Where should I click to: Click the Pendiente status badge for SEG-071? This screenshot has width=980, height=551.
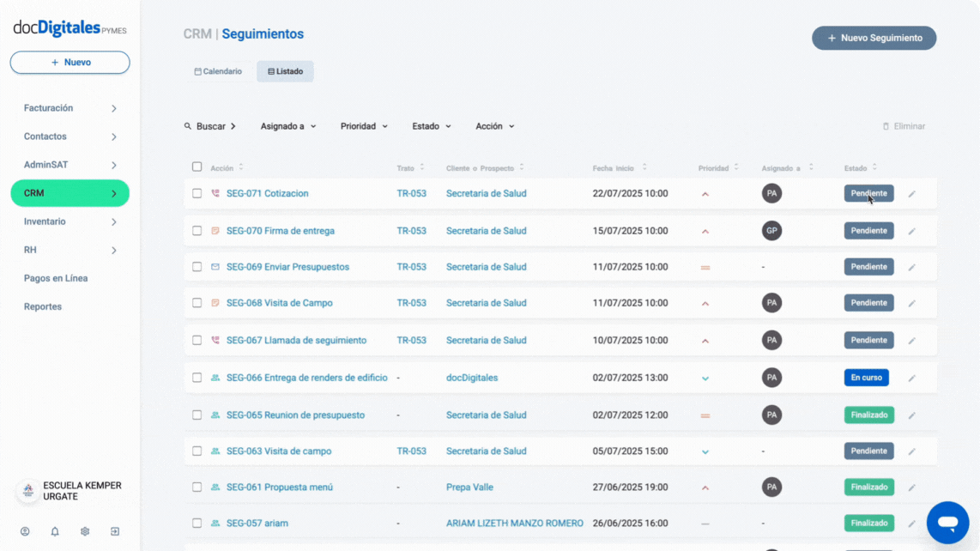coord(868,193)
